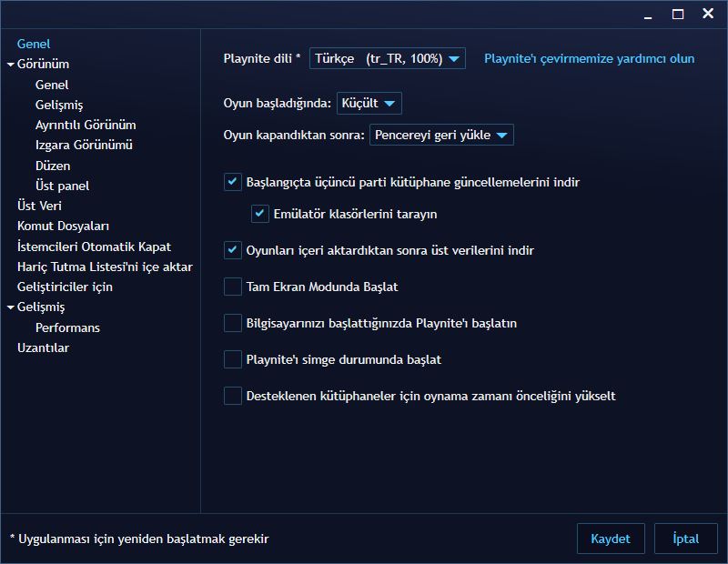Viewport: 728px width, 564px height.
Task: Click the Görünüm tree section label
Action: click(x=43, y=64)
